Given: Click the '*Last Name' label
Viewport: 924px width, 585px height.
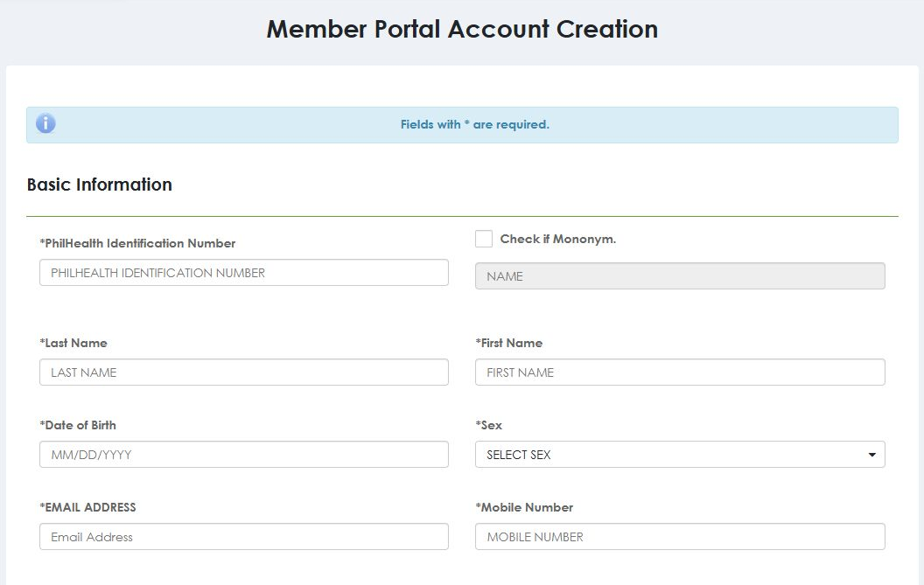Looking at the screenshot, I should [x=73, y=343].
